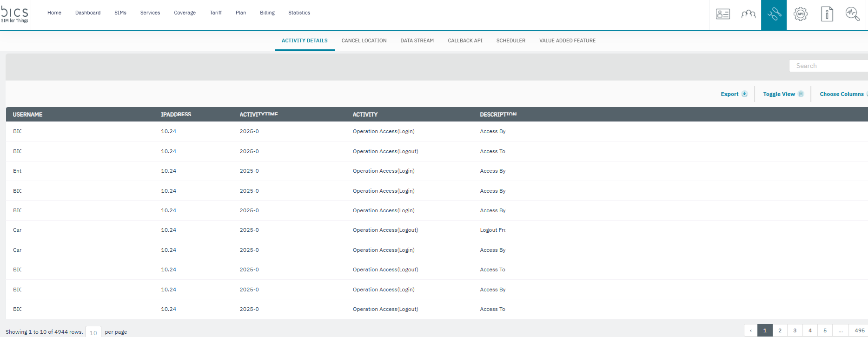Viewport: 868px width, 337px height.
Task: Open the rows per page selector
Action: 93,332
